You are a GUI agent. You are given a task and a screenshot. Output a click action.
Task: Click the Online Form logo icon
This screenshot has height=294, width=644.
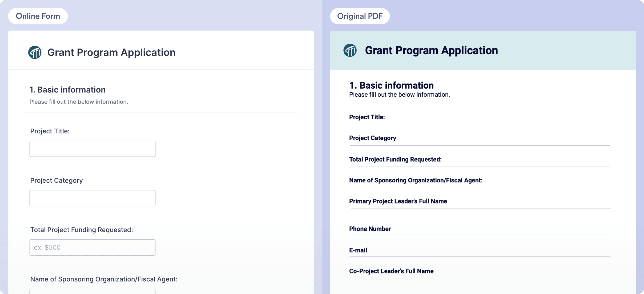[35, 52]
